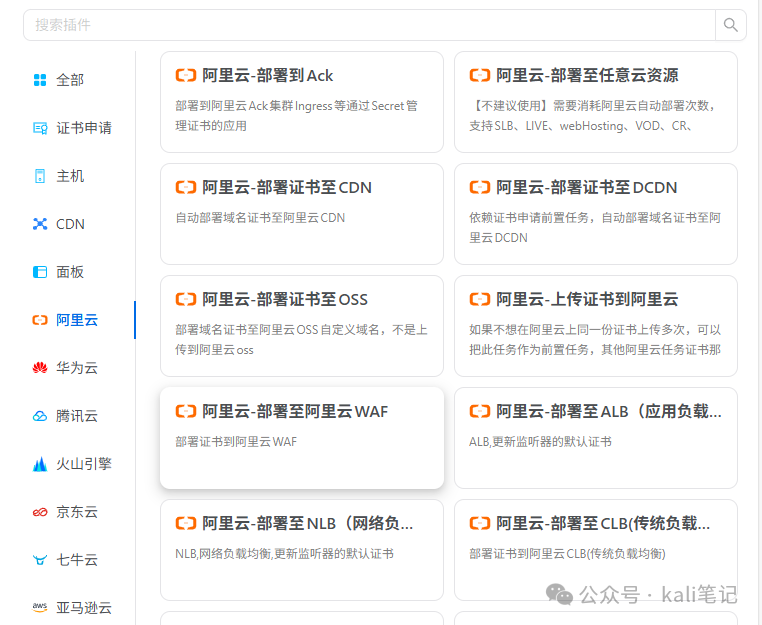This screenshot has width=762, height=625.
Task: Click description ALB,更新监听器的默认证书
Action: pos(540,442)
